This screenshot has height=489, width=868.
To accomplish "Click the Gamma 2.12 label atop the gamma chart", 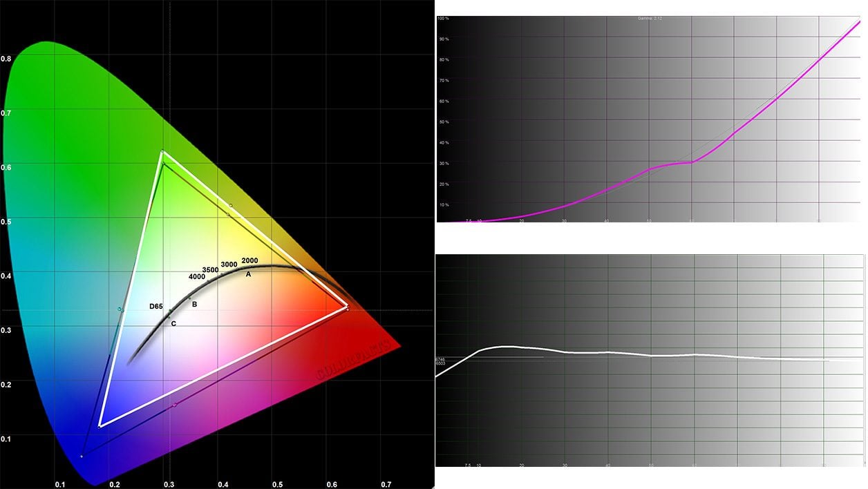I will 650,18.
